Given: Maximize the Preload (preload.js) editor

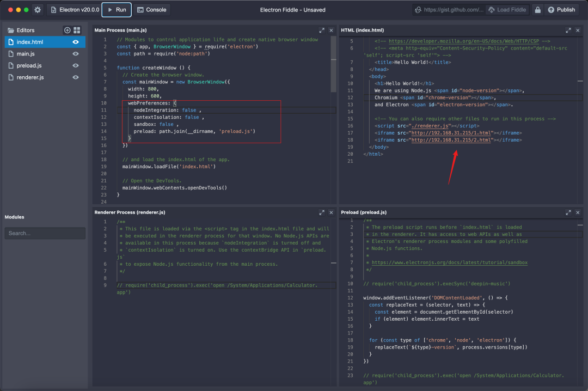Looking at the screenshot, I should click(568, 212).
